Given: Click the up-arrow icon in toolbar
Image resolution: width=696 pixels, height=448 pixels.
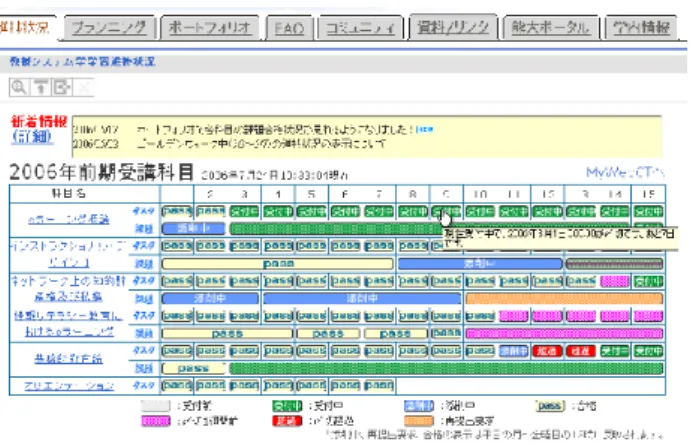Looking at the screenshot, I should (41, 87).
